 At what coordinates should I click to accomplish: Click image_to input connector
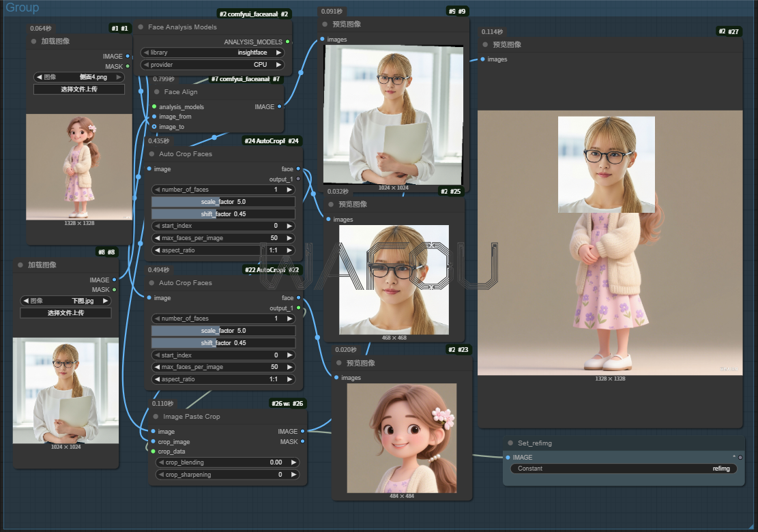tap(154, 127)
